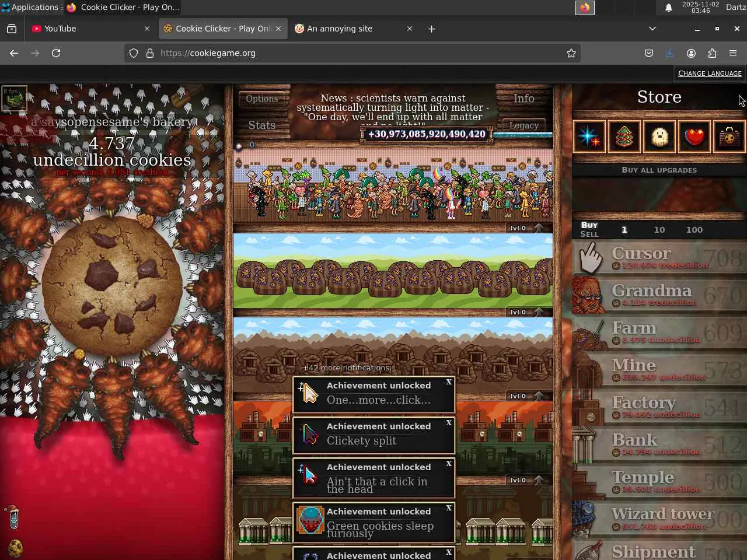Switch store to Sell mode

pyautogui.click(x=589, y=234)
